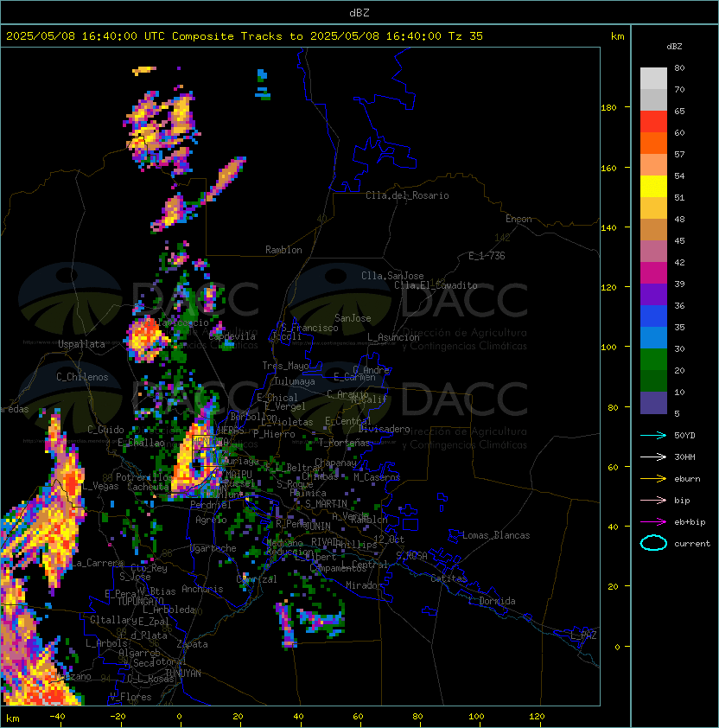Pick the royal blue 35-36 dBZ swatch
This screenshot has height=728, width=719.
pyautogui.click(x=653, y=316)
